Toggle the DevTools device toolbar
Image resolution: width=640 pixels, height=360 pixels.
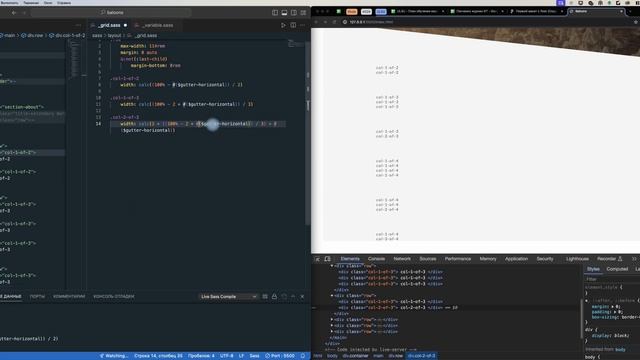point(327,259)
